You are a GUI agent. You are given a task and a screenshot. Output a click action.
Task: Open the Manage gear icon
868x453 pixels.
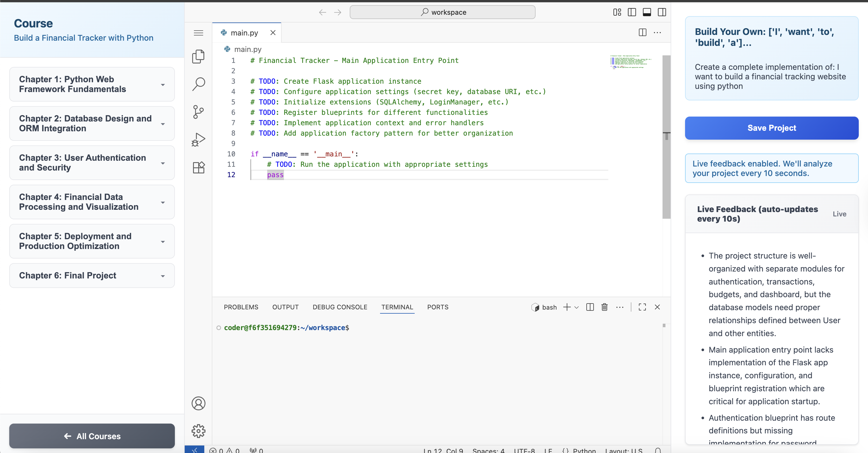point(198,431)
